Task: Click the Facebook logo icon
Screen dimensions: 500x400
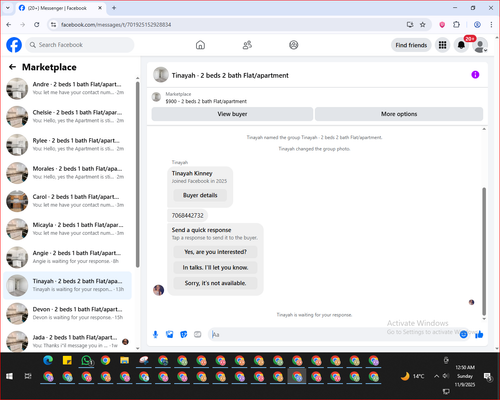Action: click(x=14, y=45)
